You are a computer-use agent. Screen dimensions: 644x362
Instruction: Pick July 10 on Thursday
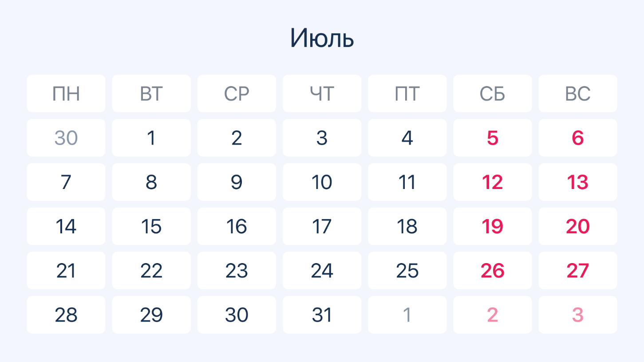pyautogui.click(x=322, y=182)
